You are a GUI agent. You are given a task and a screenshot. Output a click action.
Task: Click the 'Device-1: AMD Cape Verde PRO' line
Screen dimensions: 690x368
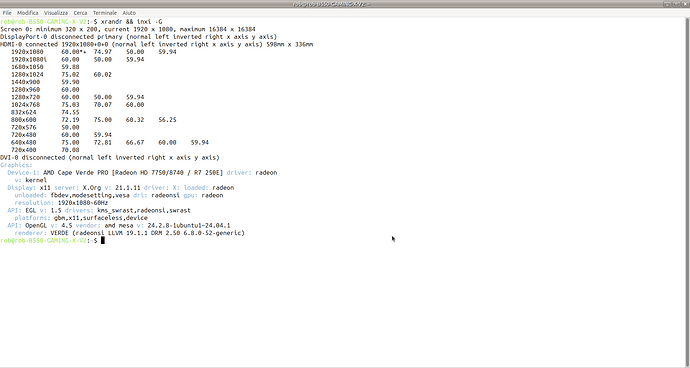tap(142, 173)
